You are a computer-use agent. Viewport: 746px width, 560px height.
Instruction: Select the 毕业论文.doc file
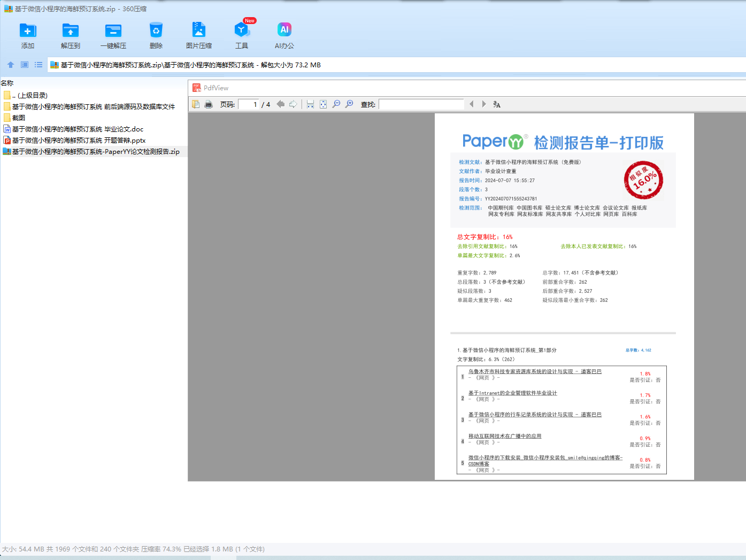[x=73, y=129]
